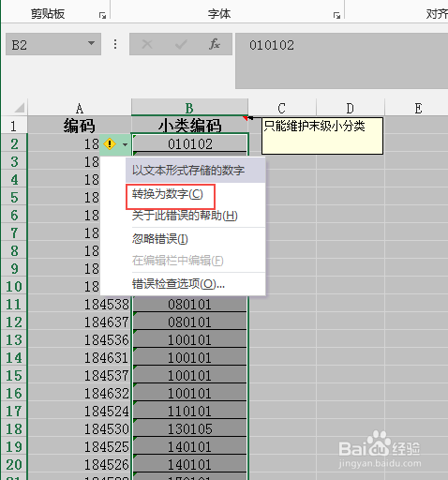This screenshot has height=480, width=448.
Task: Click cell B12 with value 080101
Action: pos(189,322)
